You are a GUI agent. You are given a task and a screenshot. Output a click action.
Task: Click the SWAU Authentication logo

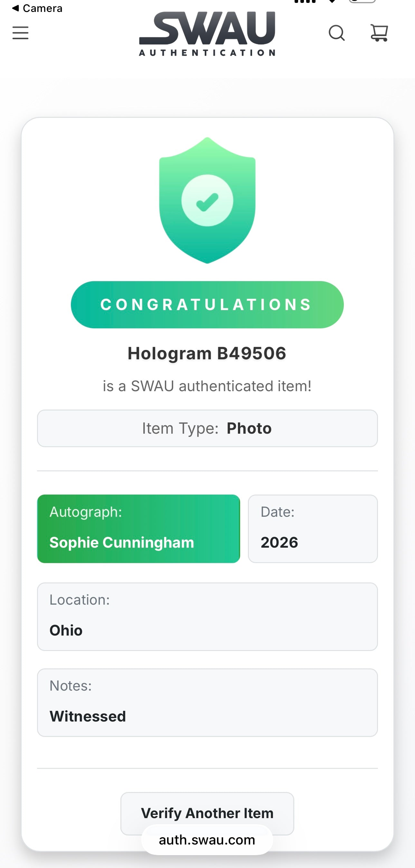tap(207, 33)
